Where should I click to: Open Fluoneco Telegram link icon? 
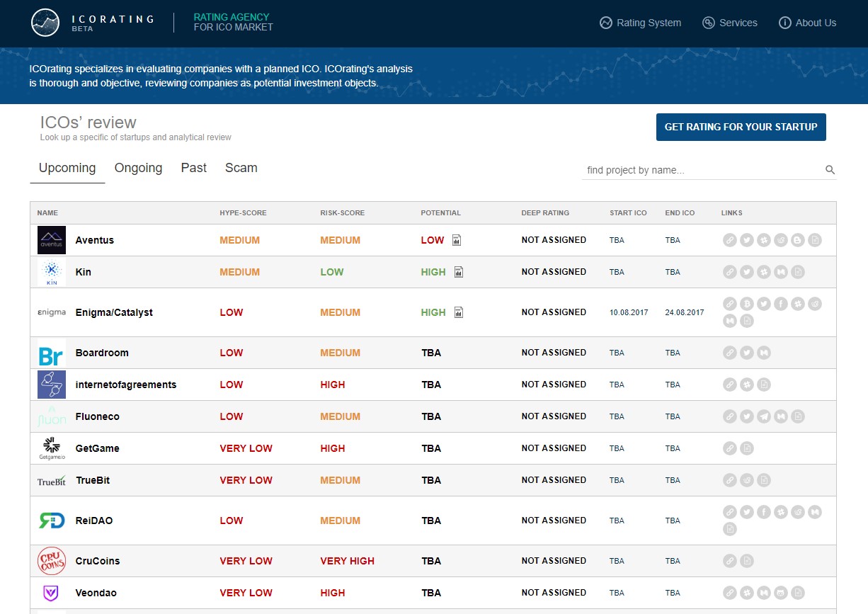pos(764,416)
